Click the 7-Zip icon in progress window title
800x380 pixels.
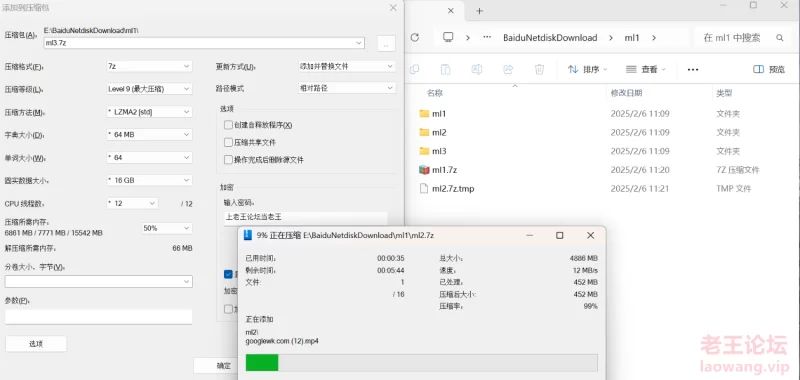(248, 235)
